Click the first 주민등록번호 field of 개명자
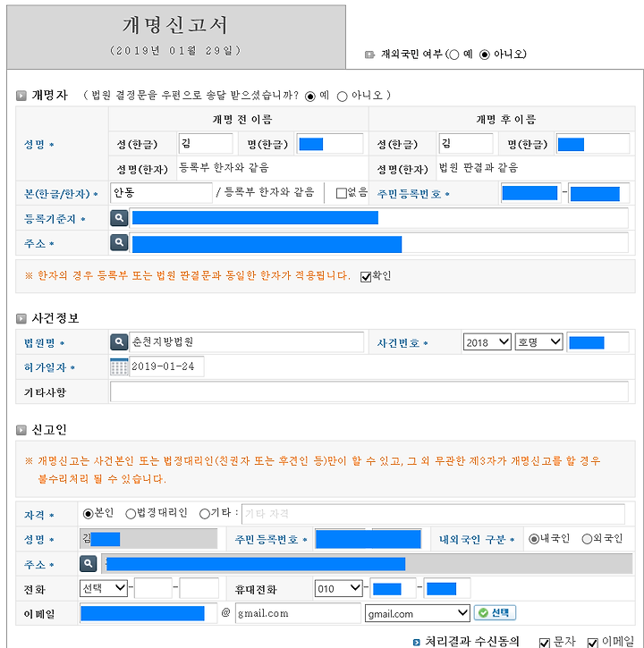Image resolution: width=644 pixels, height=648 pixels. click(x=531, y=193)
